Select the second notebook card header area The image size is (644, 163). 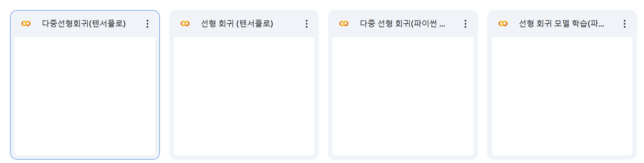click(244, 24)
